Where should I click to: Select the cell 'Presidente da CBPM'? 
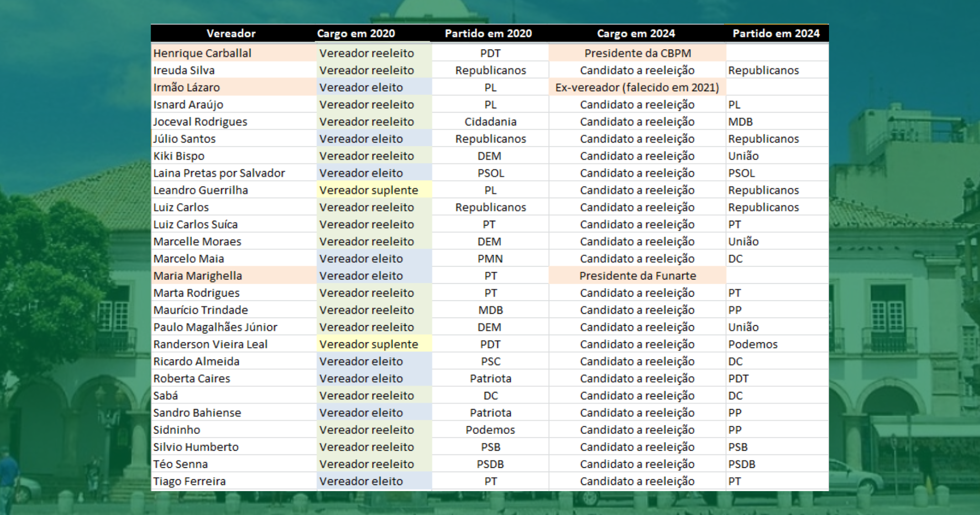click(637, 53)
